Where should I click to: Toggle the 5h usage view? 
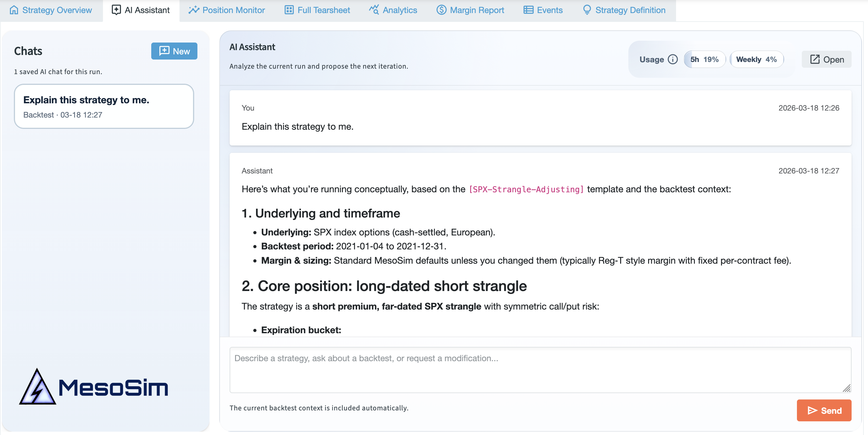(704, 59)
